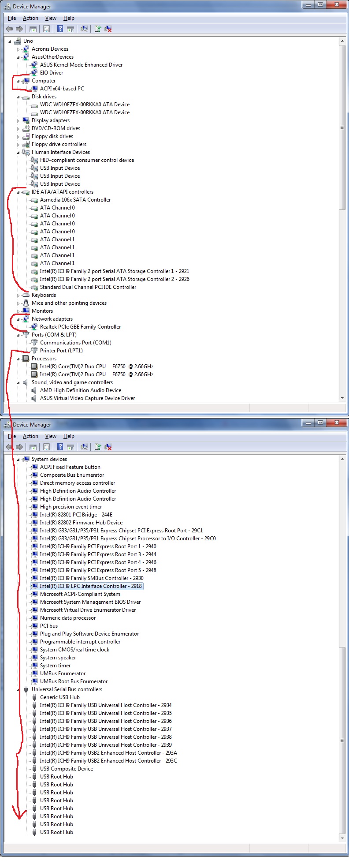The height and width of the screenshot is (868, 349).
Task: Click the Keyboards category icon
Action: [26, 295]
